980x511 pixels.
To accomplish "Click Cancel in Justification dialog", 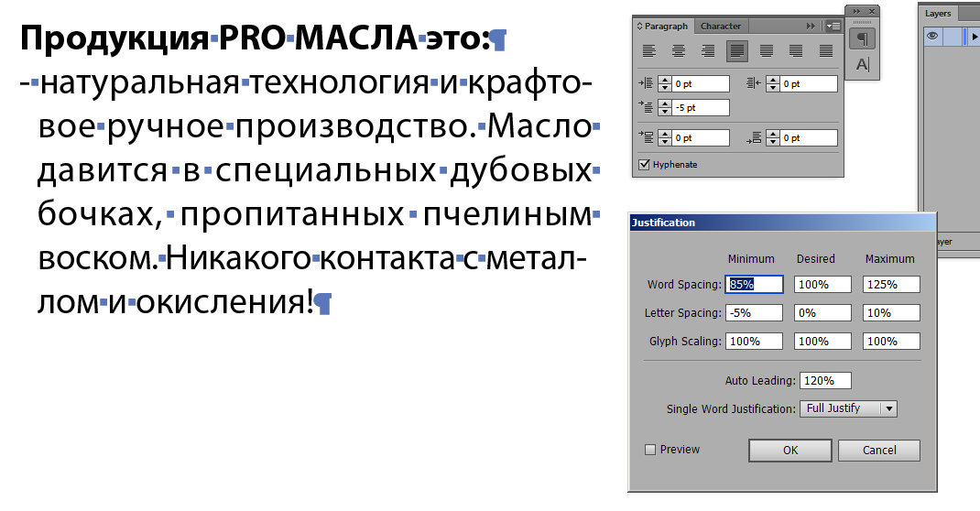I will pyautogui.click(x=878, y=450).
